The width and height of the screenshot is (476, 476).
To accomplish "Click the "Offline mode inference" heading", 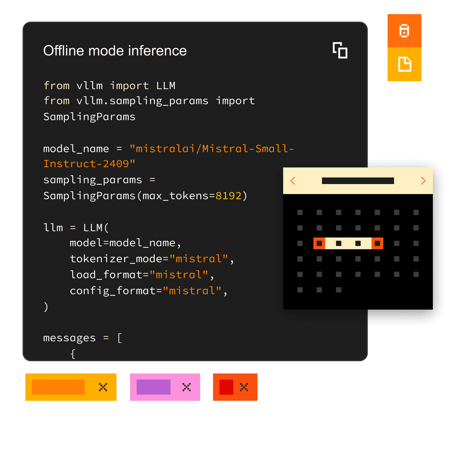I will [x=115, y=51].
